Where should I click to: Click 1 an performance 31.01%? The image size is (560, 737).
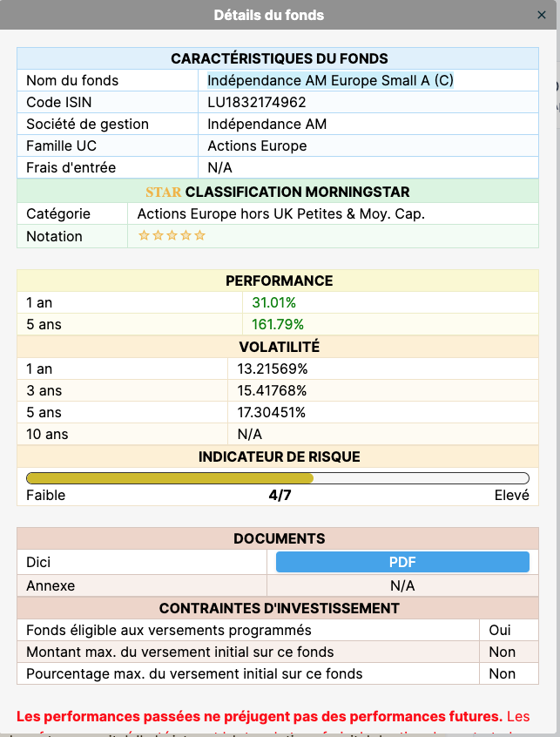(273, 302)
